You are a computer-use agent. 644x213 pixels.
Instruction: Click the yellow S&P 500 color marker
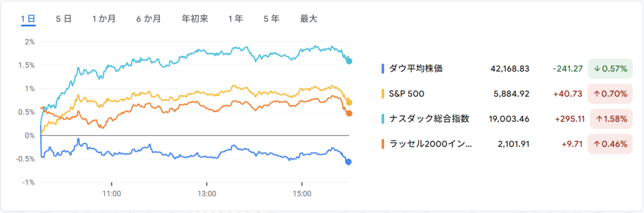383,93
